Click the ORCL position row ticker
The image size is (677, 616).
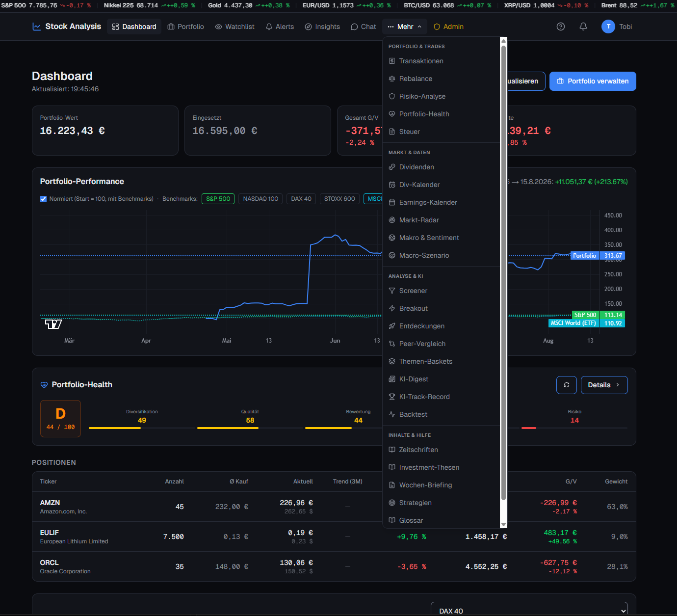pos(49,562)
